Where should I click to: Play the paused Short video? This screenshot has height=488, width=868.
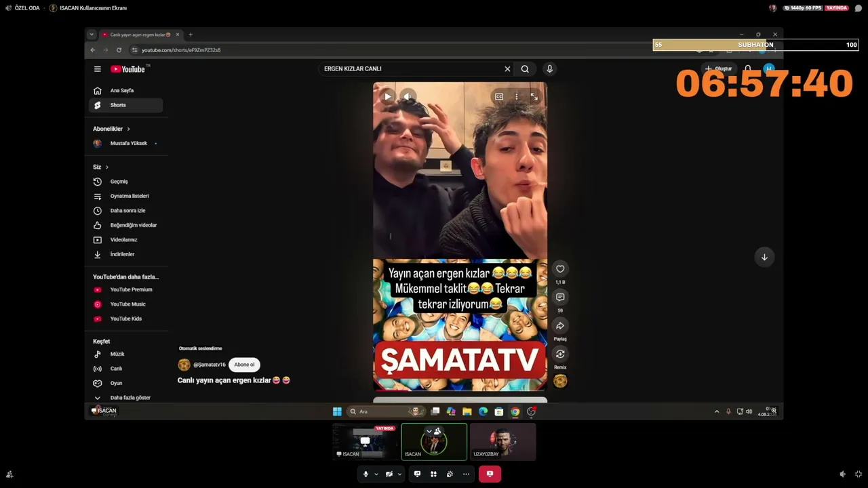point(387,96)
